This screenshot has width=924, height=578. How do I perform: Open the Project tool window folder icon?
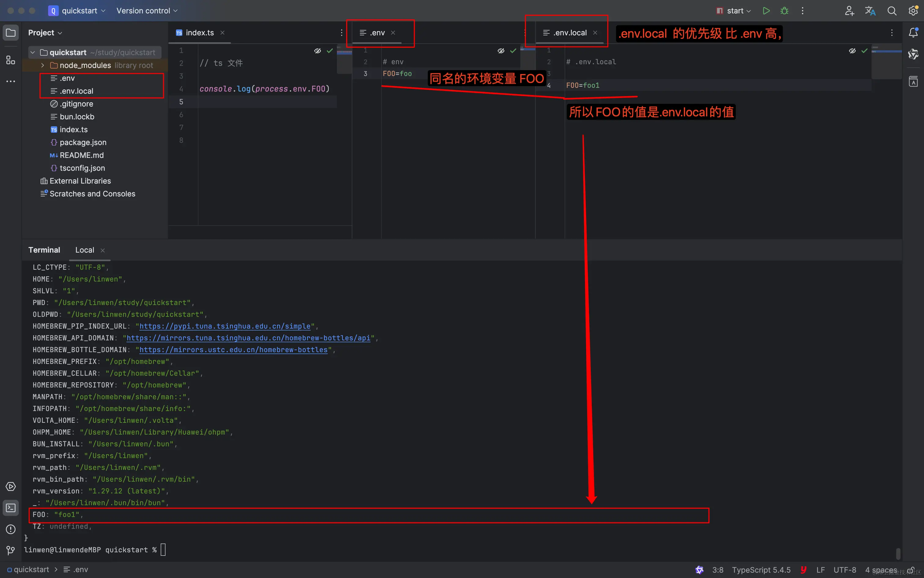[x=11, y=33]
